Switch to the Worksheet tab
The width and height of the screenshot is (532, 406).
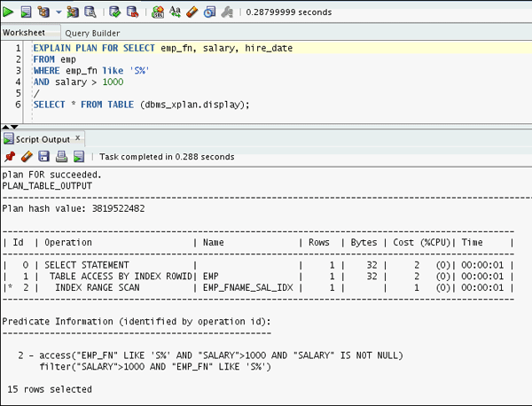pos(24,32)
